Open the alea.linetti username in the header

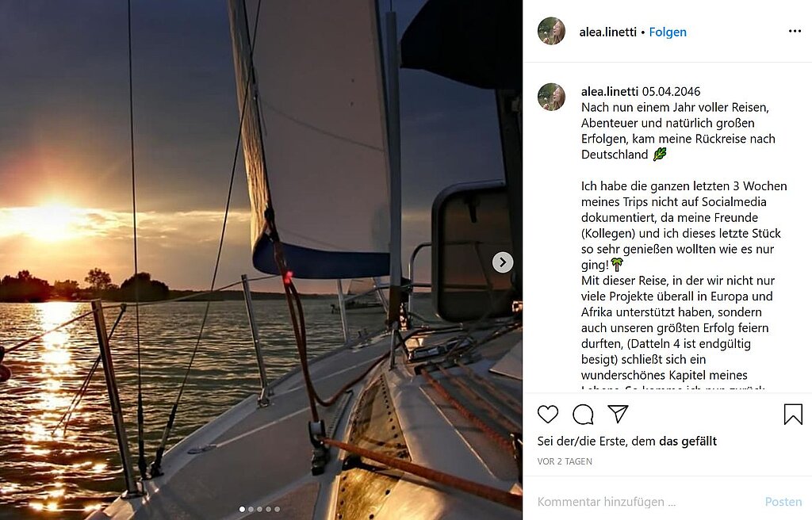(x=608, y=32)
